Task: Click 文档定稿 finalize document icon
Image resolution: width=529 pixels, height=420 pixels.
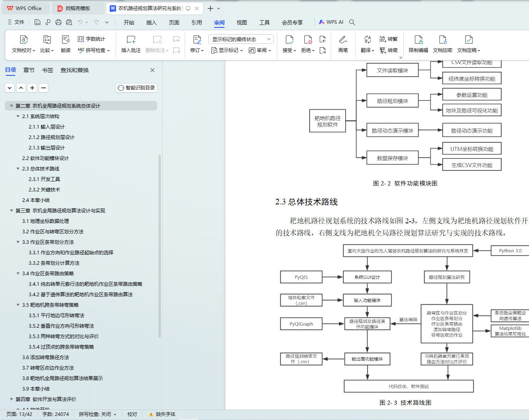Action: [x=469, y=40]
